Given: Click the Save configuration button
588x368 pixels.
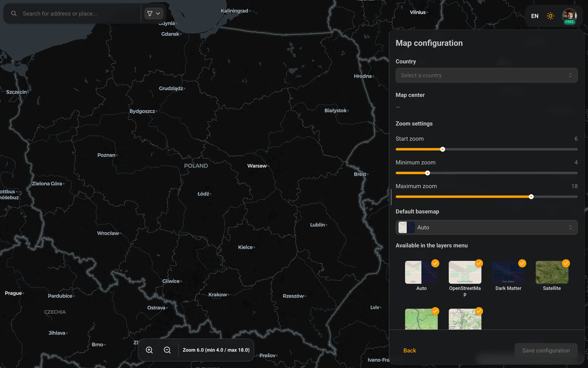Looking at the screenshot, I should 546,350.
